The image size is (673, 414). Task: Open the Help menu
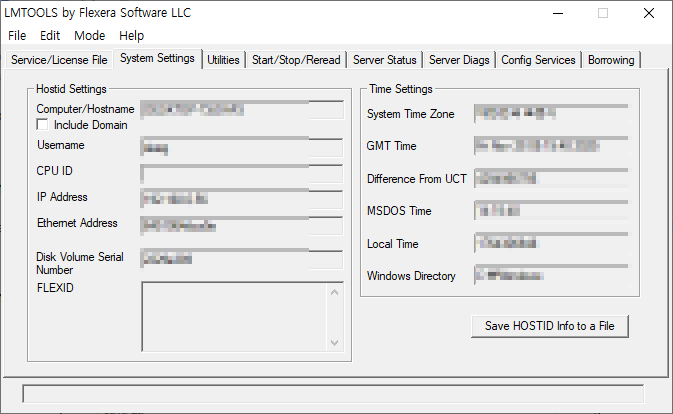point(131,36)
